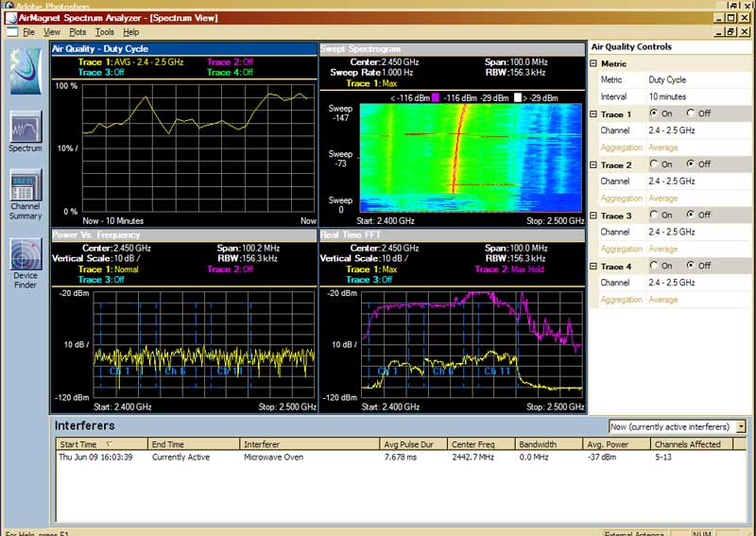Viewport: 756px width, 536px height.
Task: Click the 5-13 channels affected cell
Action: pos(663,457)
